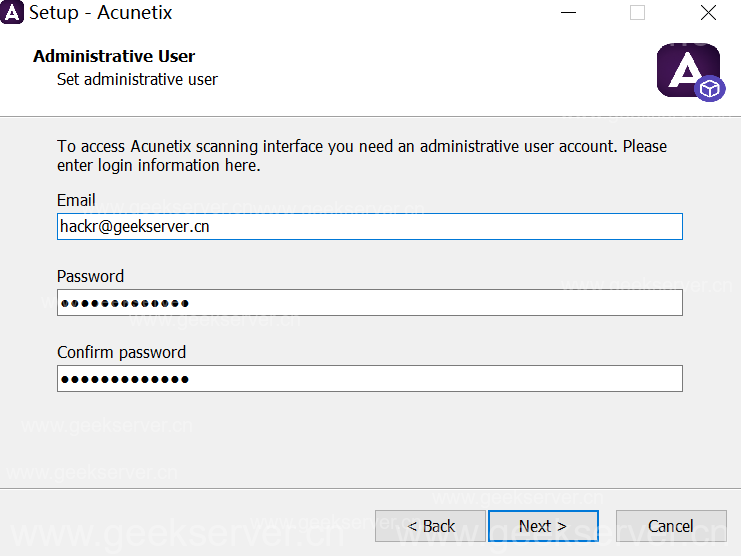Click the scanning interface instruction paragraph
This screenshot has width=741, height=556.
click(361, 156)
